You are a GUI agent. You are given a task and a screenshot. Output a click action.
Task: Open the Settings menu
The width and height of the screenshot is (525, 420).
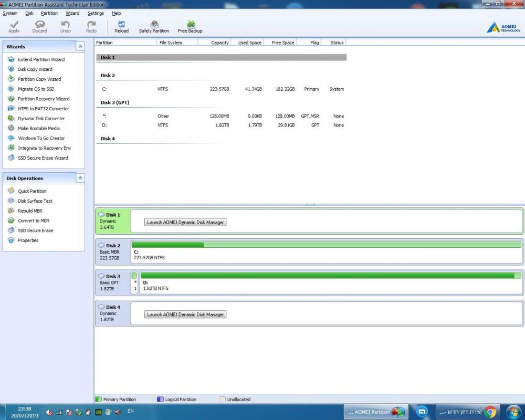click(x=96, y=14)
